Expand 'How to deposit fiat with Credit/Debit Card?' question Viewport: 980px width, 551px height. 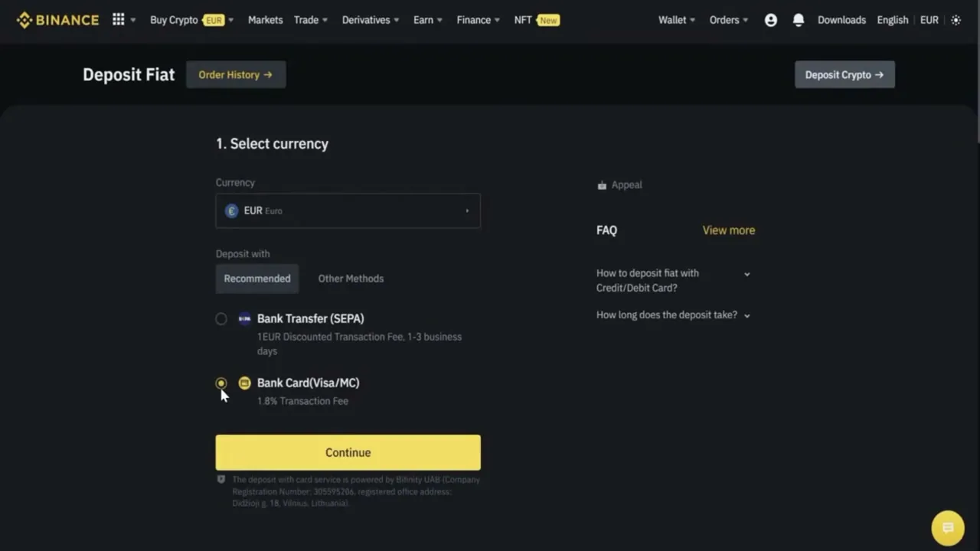point(673,280)
